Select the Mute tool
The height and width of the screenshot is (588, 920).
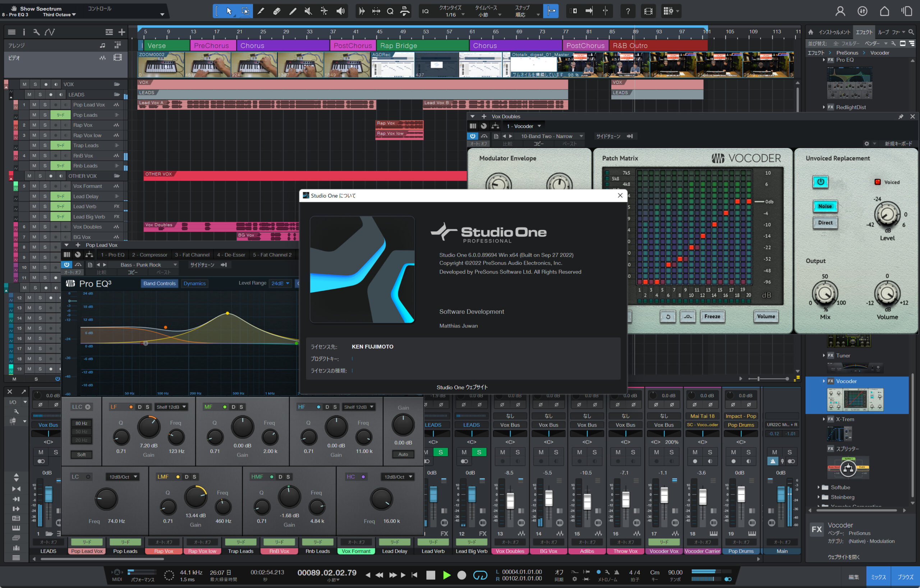pos(308,11)
